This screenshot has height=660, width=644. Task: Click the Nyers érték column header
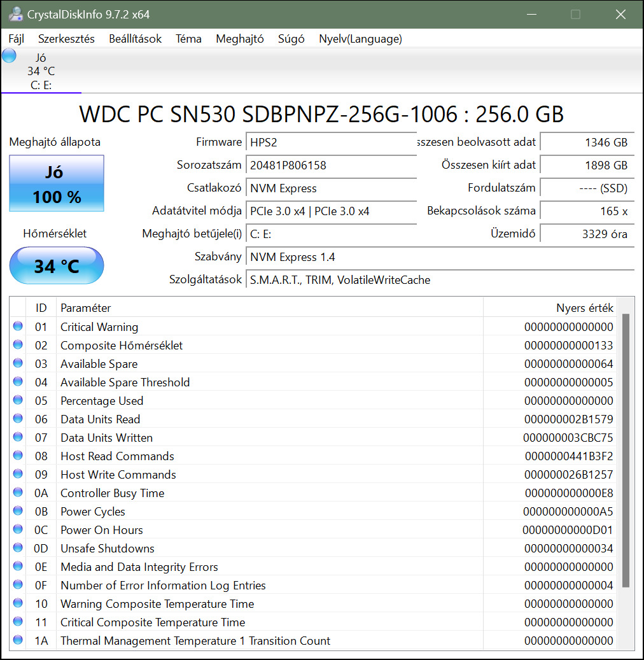tap(550, 307)
